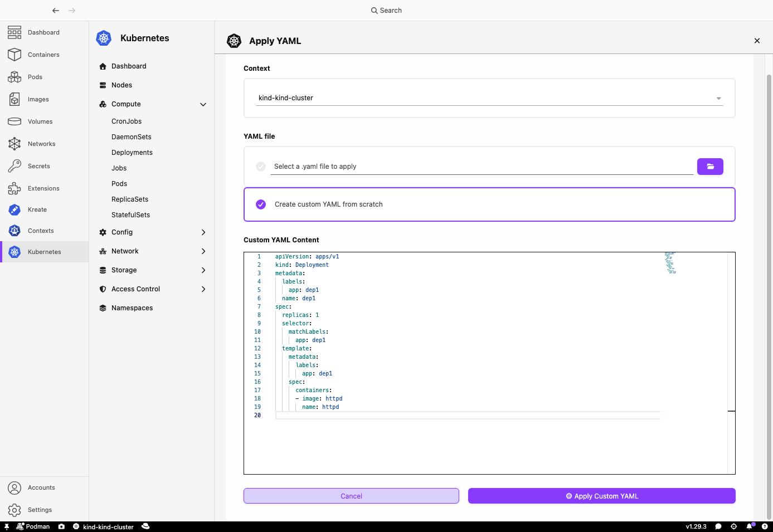Click 'replicas: 1' line in editor
The image size is (773, 532).
click(x=300, y=315)
